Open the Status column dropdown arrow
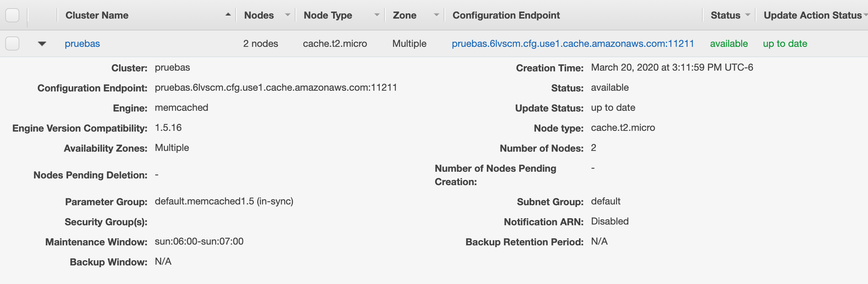Viewport: 868px width, 284px height. pos(747,15)
